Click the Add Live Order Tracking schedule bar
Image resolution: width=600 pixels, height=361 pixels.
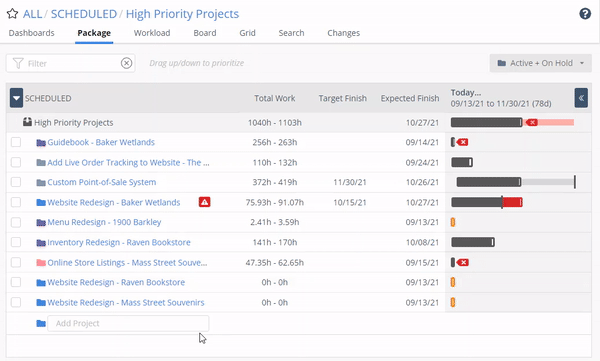tap(462, 162)
